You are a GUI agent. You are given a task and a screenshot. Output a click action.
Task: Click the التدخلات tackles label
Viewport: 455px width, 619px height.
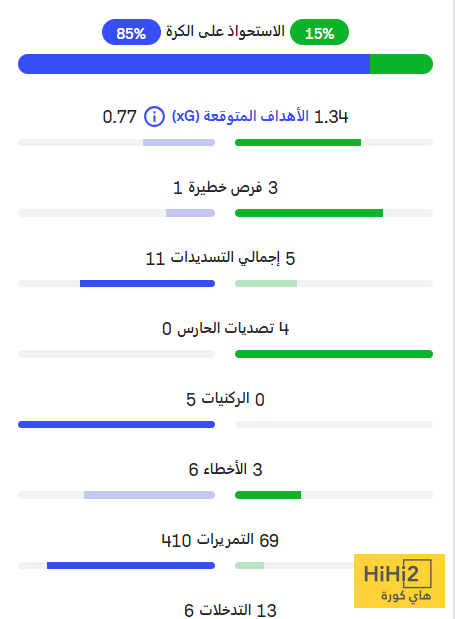point(225,610)
